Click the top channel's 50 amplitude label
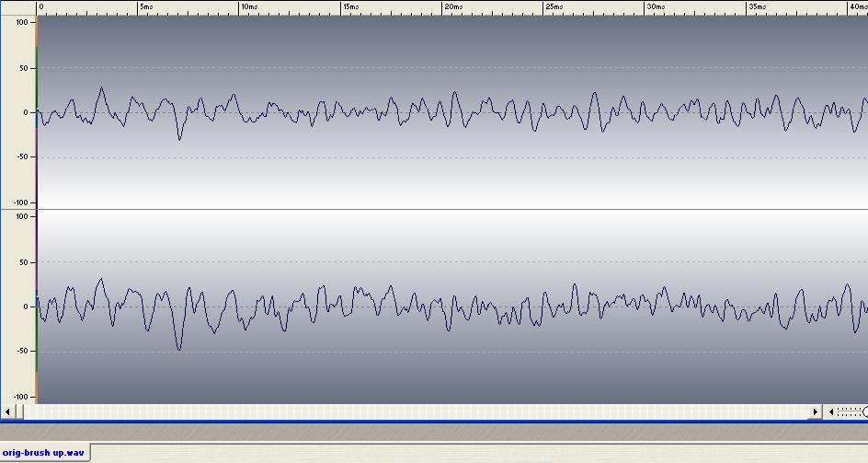This screenshot has height=463, width=868. (x=24, y=68)
